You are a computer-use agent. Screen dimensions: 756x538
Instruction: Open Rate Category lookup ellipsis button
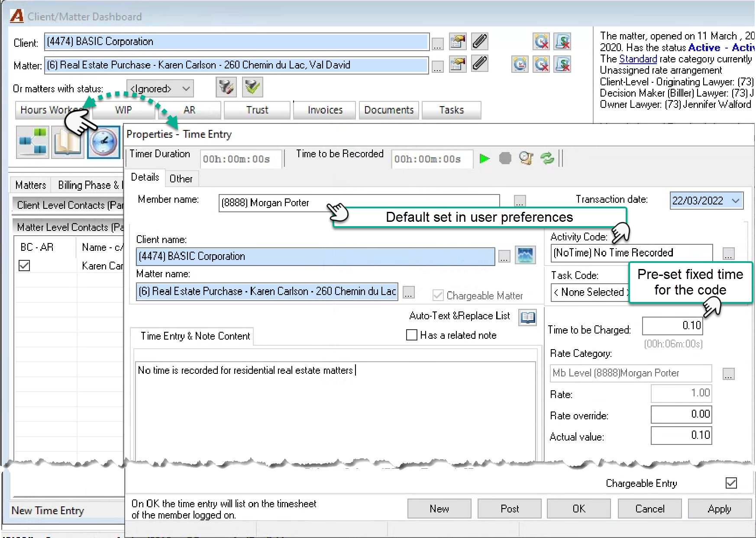(x=729, y=374)
